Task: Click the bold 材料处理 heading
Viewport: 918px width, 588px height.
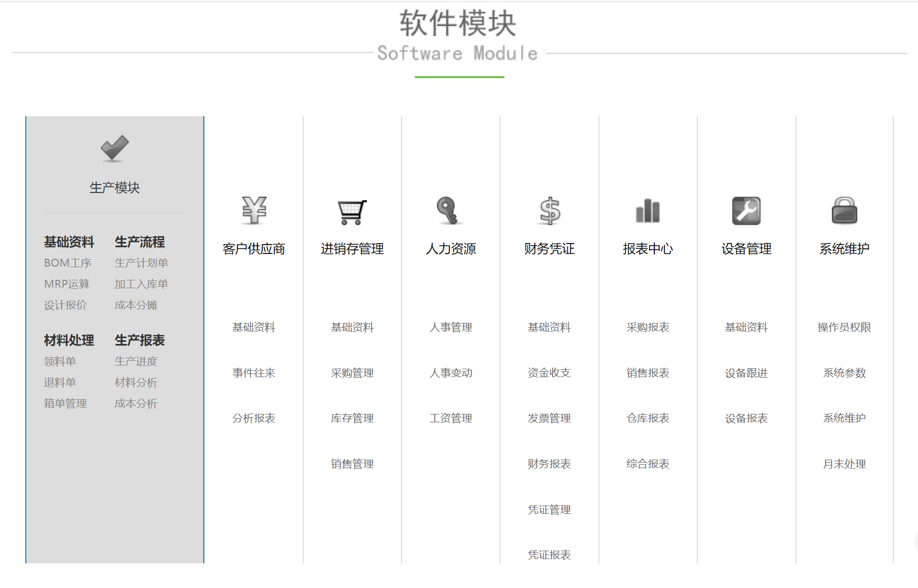Action: (x=69, y=340)
